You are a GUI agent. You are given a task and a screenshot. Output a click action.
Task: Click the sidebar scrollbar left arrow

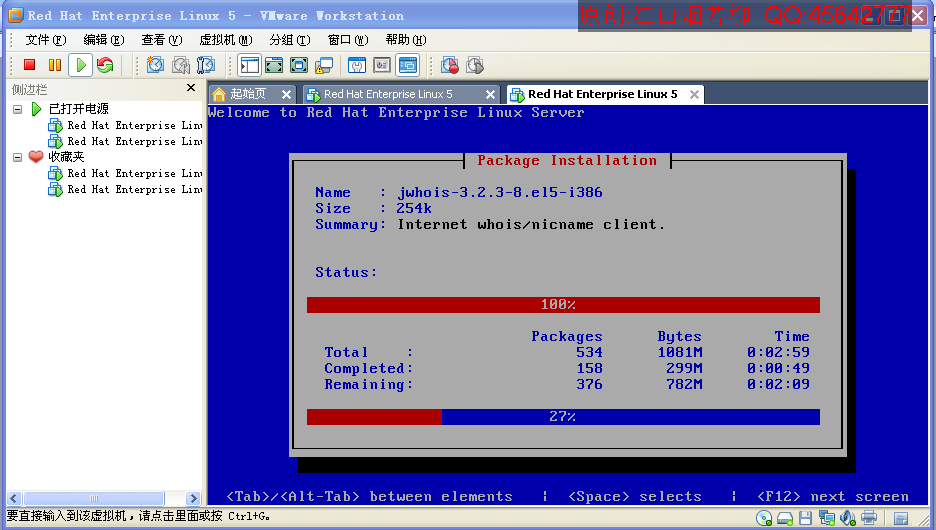click(14, 498)
